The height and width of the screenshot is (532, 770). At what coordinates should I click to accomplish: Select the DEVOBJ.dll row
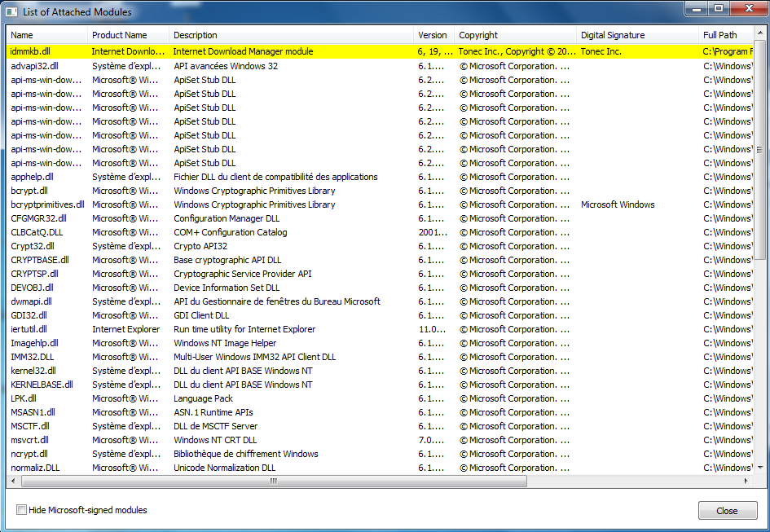click(380, 288)
